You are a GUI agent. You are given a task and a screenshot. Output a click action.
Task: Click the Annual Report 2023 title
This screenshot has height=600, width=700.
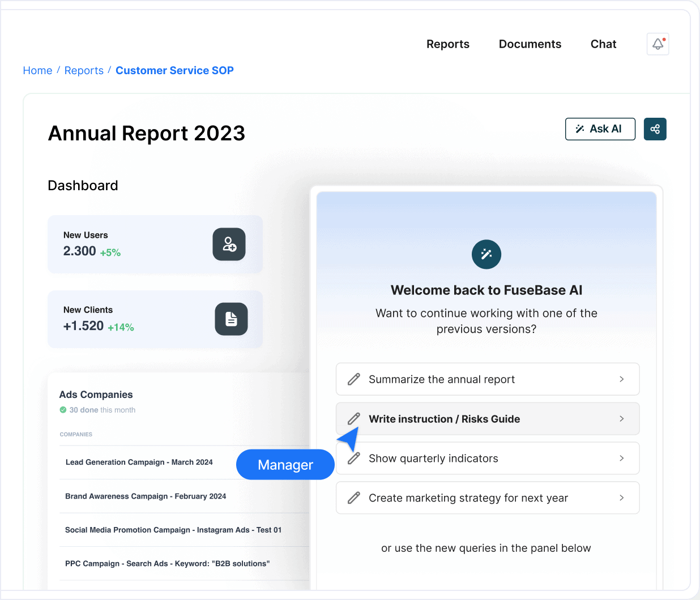(x=147, y=134)
